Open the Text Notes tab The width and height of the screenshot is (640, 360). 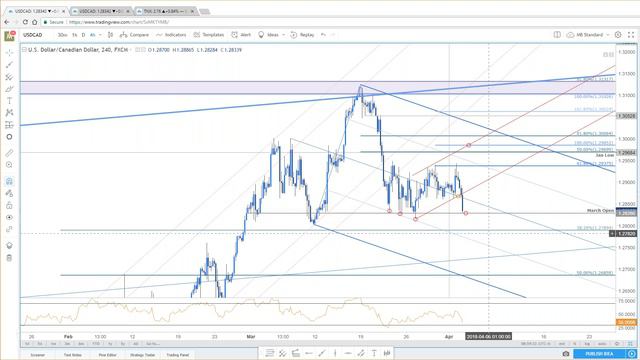tap(73, 355)
